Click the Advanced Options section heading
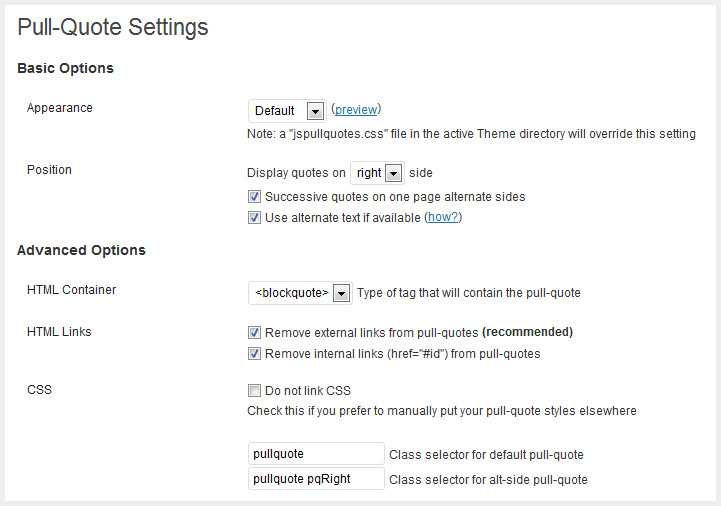Viewport: 721px width, 506px height. (x=81, y=250)
